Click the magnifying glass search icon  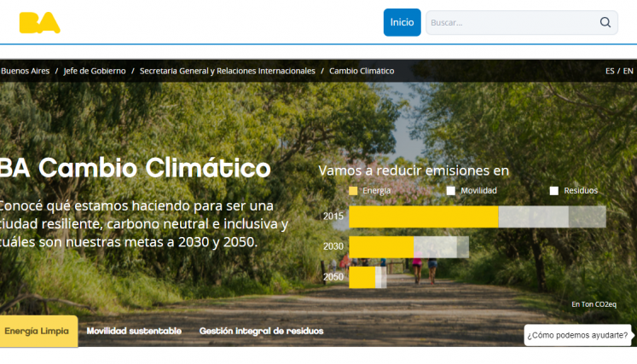[605, 22]
